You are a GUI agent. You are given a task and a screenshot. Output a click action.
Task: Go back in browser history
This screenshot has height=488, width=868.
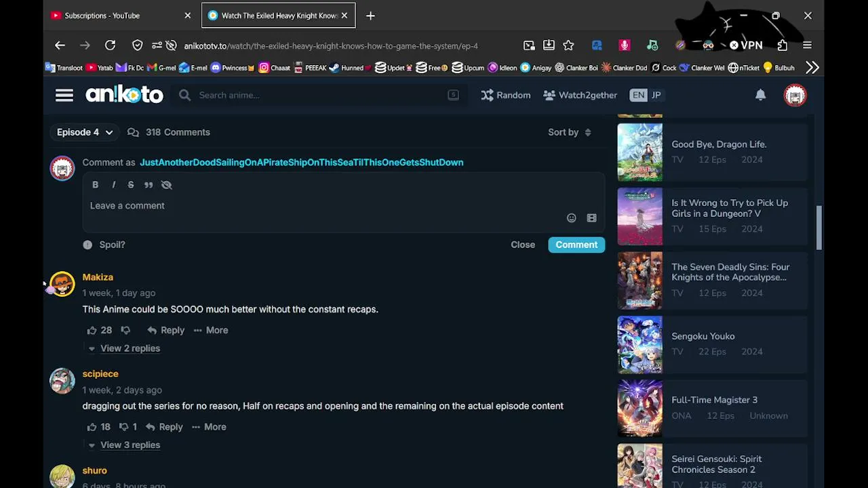(60, 45)
